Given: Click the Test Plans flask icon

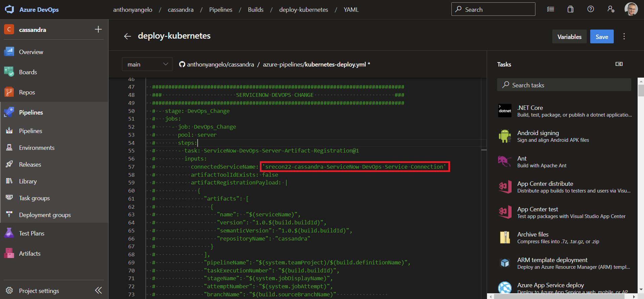Looking at the screenshot, I should click(9, 233).
